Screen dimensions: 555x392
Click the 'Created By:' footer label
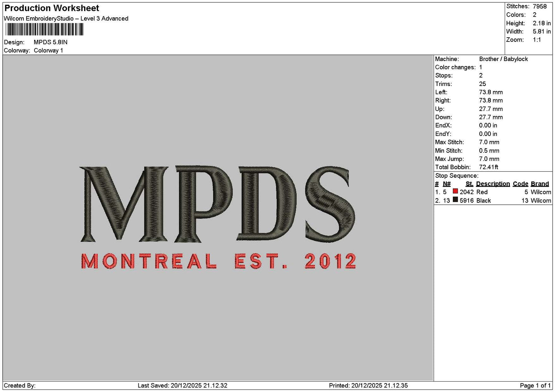[20, 385]
